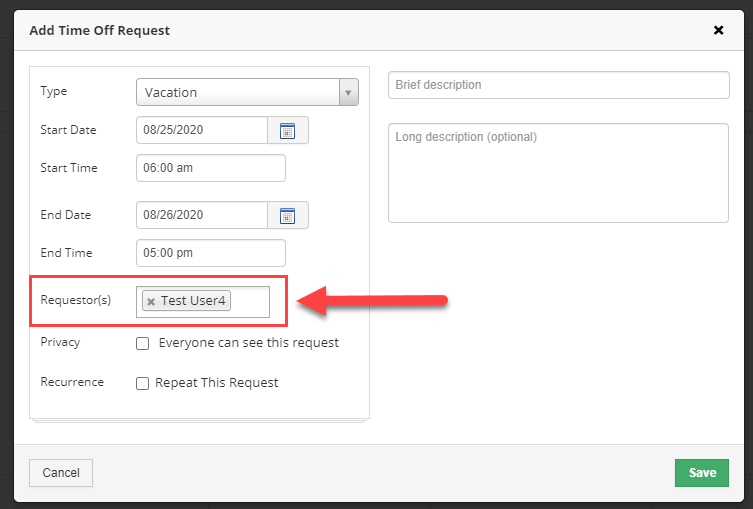Close the Add Time Off Request dialog

[718, 30]
